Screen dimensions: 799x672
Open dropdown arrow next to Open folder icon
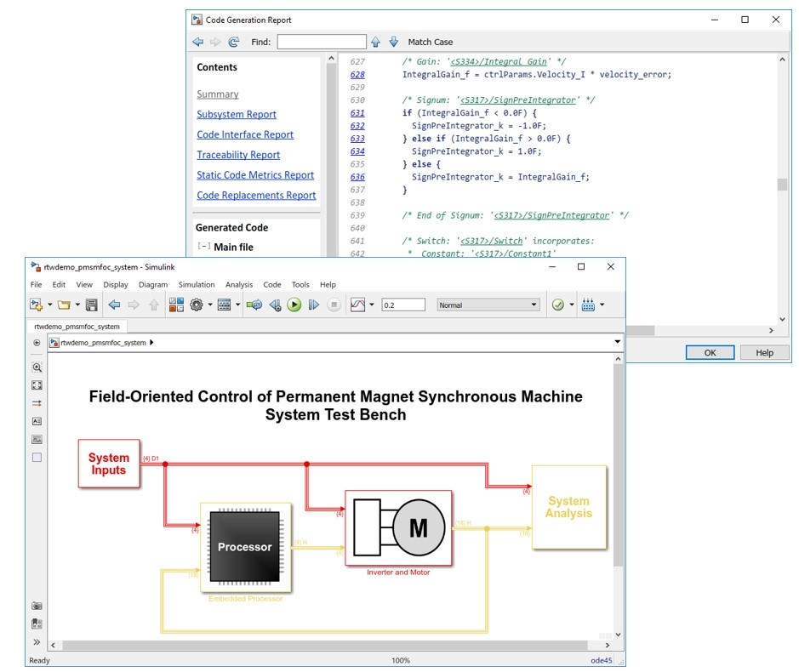77,305
